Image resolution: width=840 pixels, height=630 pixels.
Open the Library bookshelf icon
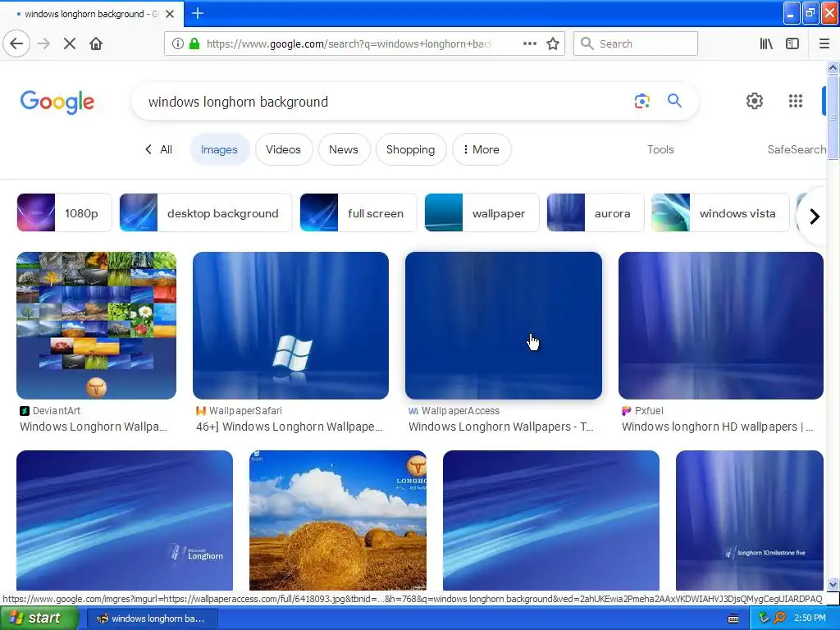[766, 43]
